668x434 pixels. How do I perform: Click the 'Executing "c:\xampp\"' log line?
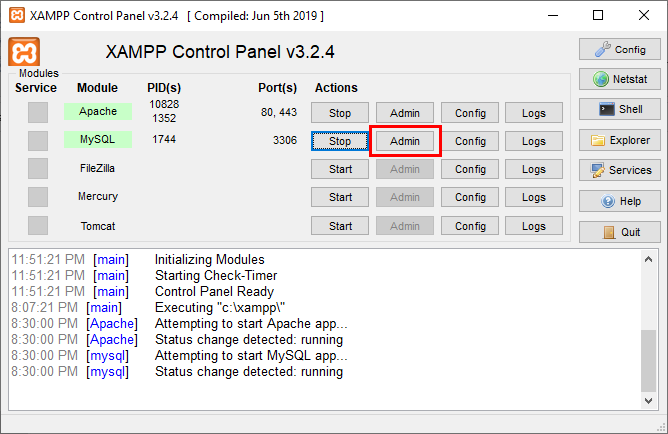point(220,308)
